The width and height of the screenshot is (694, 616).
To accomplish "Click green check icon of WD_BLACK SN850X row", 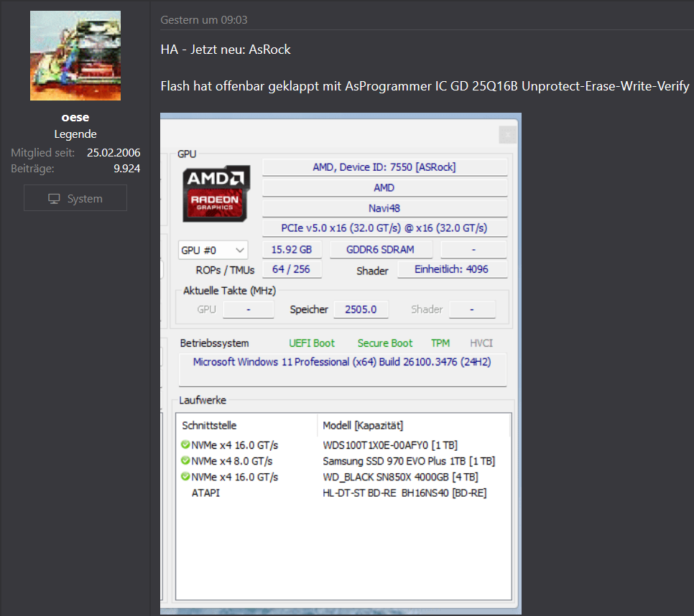I will pyautogui.click(x=185, y=476).
